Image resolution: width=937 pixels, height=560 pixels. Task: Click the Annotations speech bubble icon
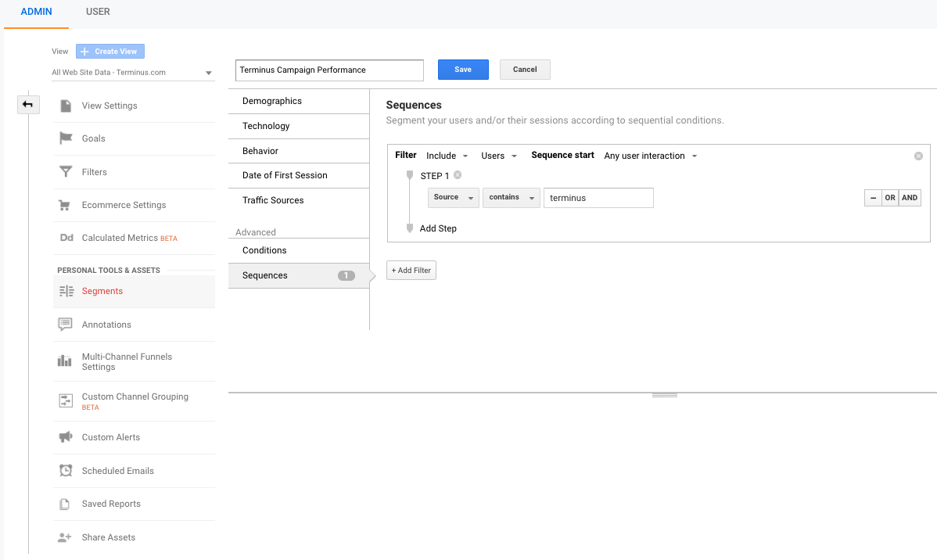[65, 325]
